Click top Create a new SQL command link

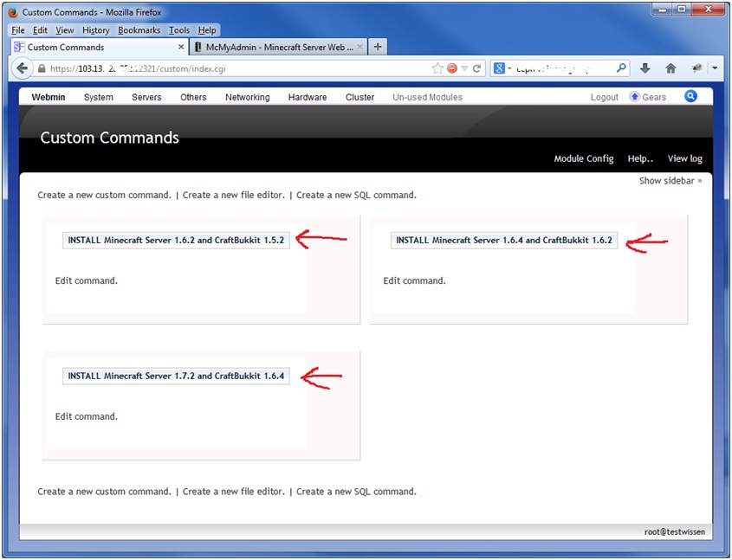pyautogui.click(x=356, y=195)
